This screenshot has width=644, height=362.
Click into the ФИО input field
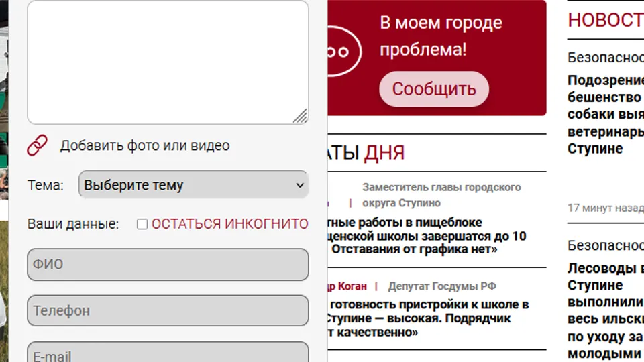click(x=168, y=265)
